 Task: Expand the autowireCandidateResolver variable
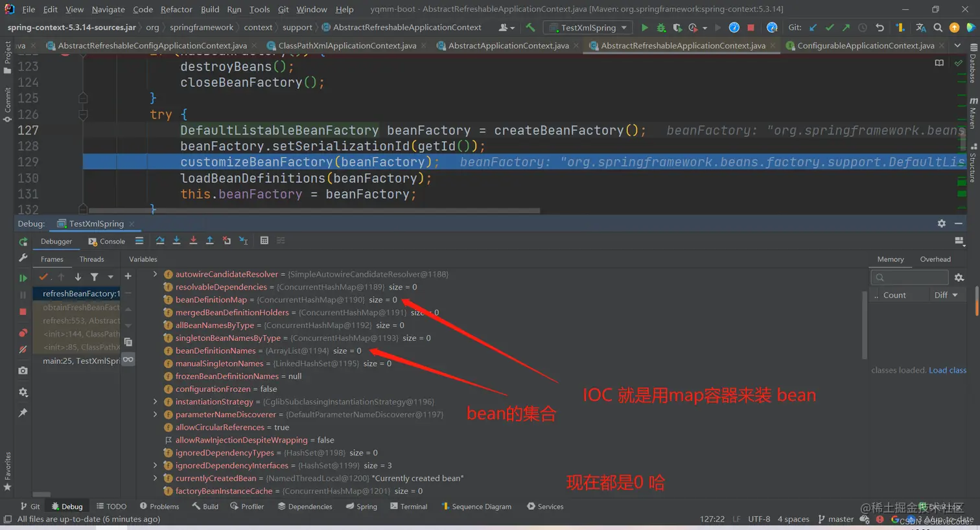(155, 274)
